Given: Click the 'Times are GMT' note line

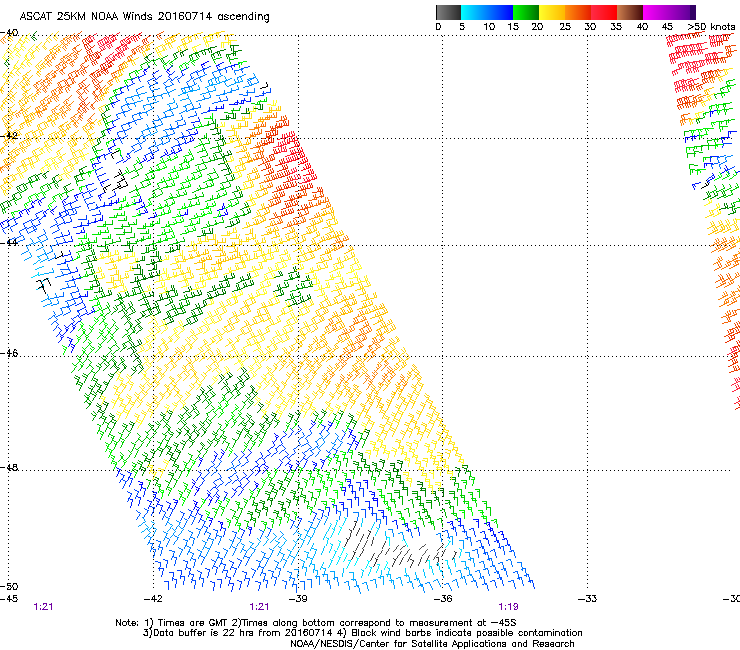Looking at the screenshot, I should tap(315, 623).
